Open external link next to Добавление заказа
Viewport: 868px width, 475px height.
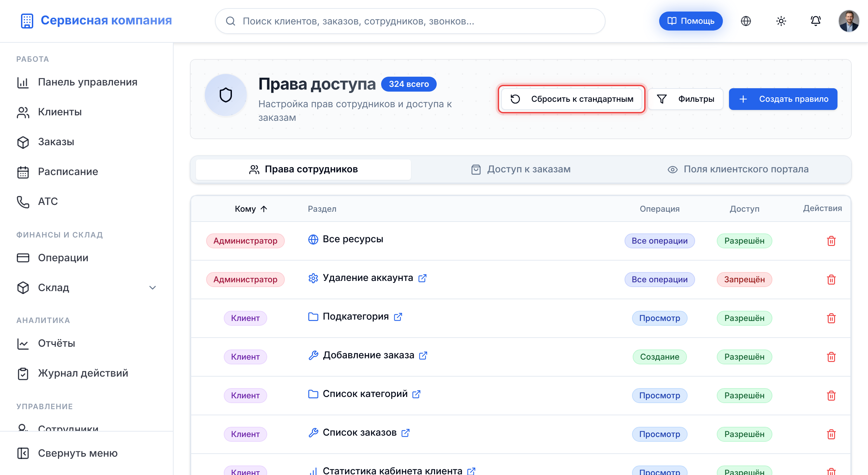(423, 356)
